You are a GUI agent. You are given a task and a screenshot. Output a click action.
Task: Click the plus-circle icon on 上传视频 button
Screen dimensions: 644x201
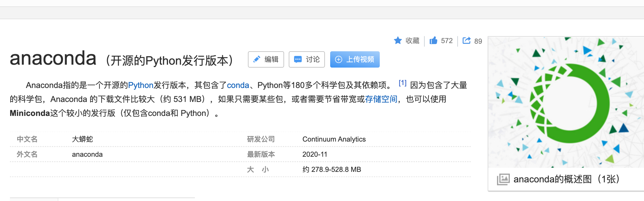click(x=339, y=59)
